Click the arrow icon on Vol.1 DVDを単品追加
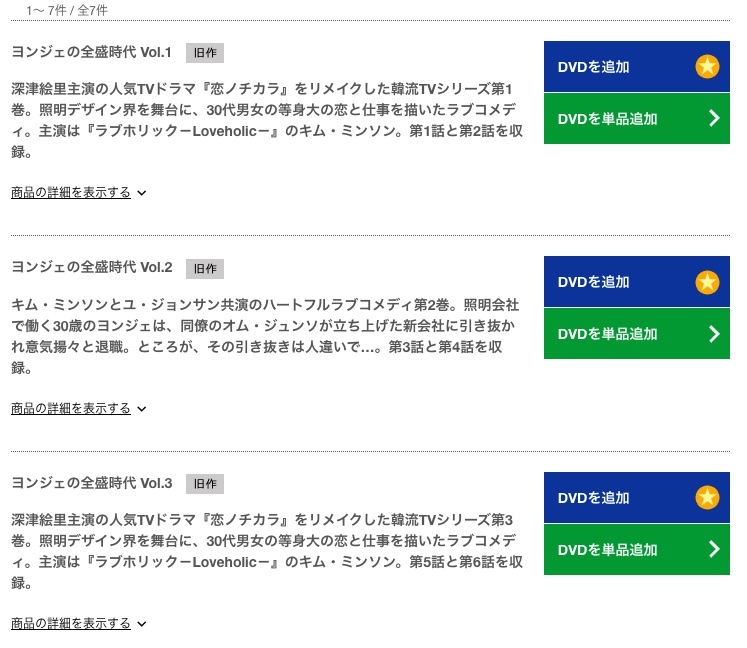Viewport: 747px width, 648px height. pyautogui.click(x=714, y=118)
